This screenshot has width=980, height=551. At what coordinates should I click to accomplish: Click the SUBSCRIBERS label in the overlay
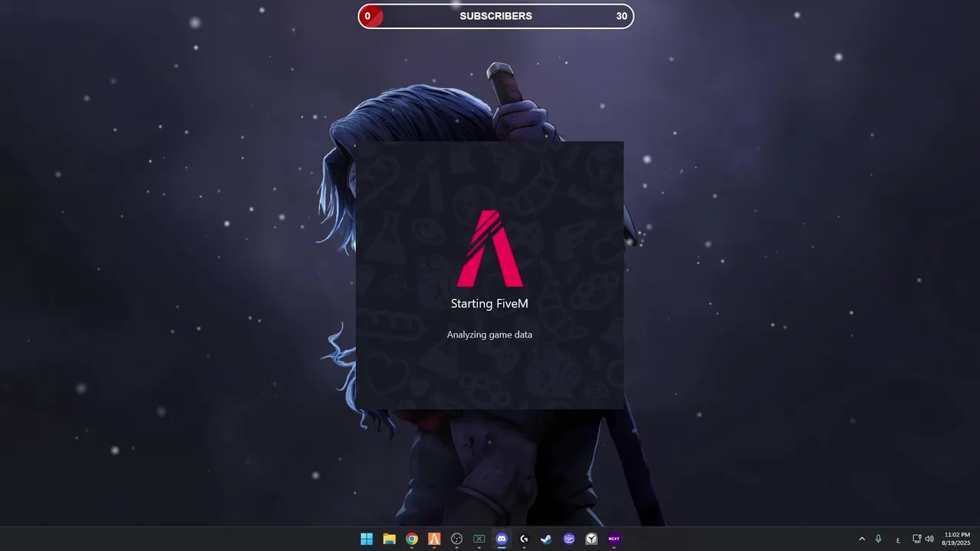pyautogui.click(x=496, y=16)
